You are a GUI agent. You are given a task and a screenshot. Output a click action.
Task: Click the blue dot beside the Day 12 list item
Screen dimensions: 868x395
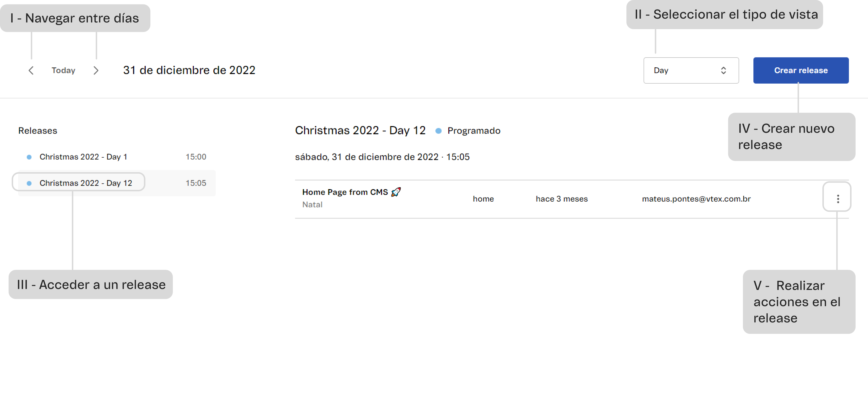29,183
